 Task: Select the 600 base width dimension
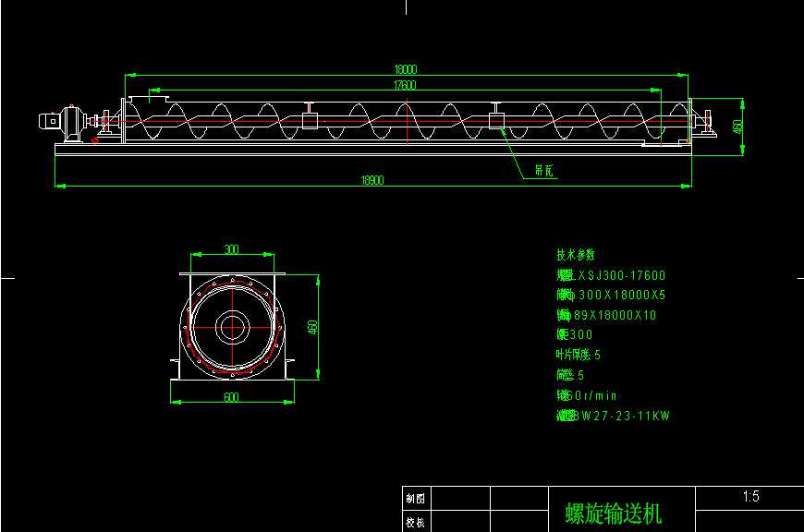pos(231,397)
